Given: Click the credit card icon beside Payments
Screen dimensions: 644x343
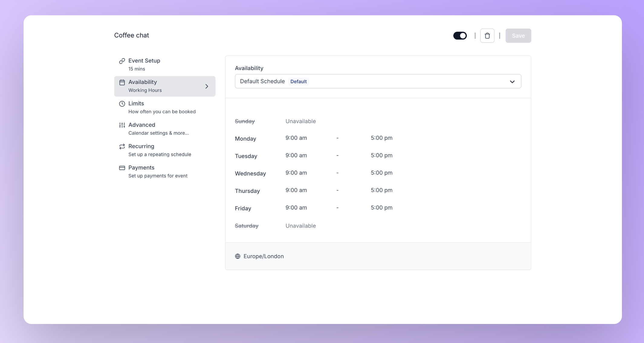Looking at the screenshot, I should [x=122, y=168].
